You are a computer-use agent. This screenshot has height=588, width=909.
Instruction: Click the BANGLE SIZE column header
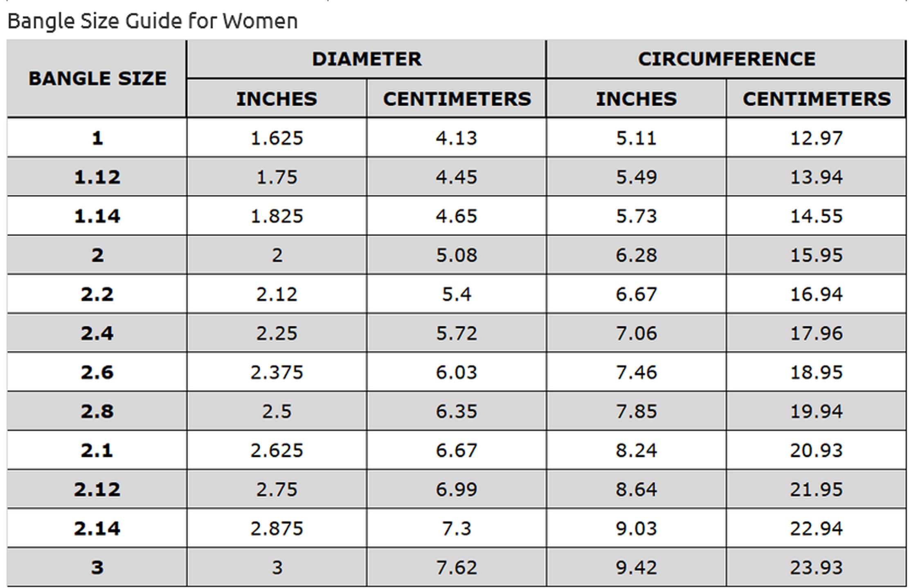(97, 79)
